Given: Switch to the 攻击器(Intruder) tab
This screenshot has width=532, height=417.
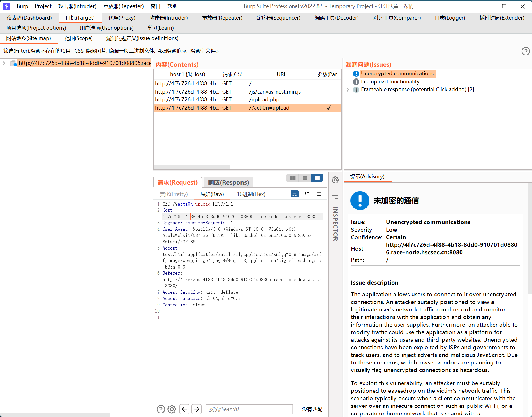Looking at the screenshot, I should tap(169, 18).
